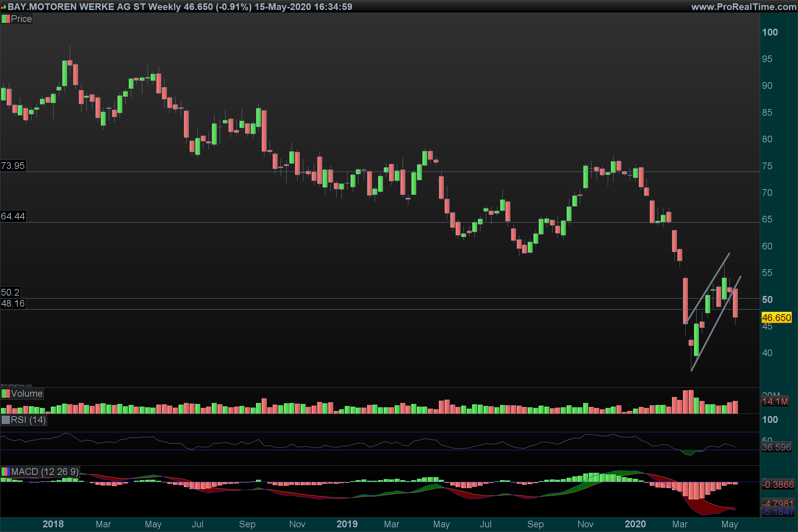
Task: Click the 48.16 support line label
Action: coord(13,303)
